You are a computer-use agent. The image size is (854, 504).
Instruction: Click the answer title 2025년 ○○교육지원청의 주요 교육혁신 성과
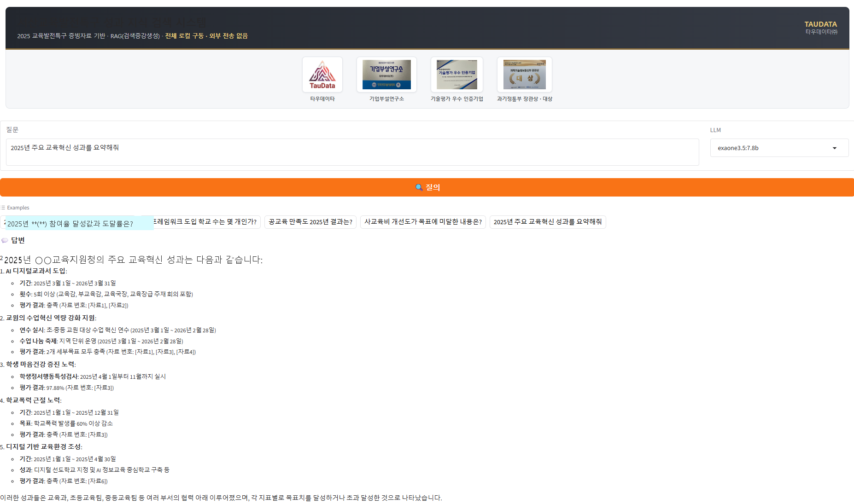tap(134, 260)
